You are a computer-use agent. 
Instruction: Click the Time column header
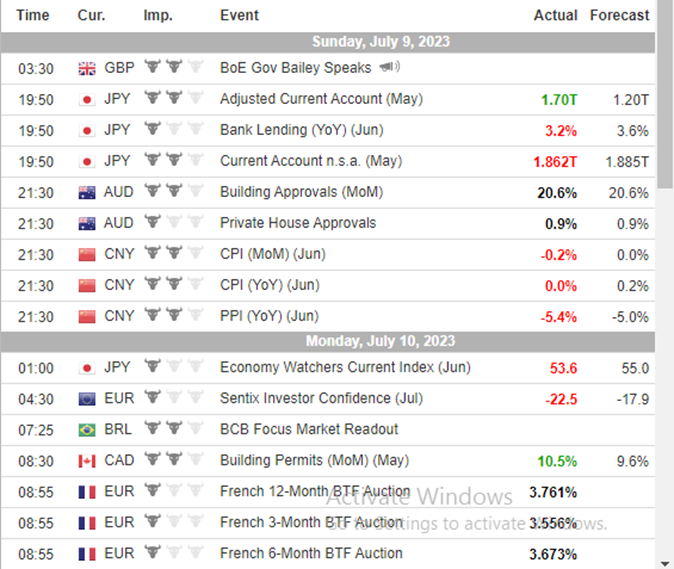tap(34, 15)
